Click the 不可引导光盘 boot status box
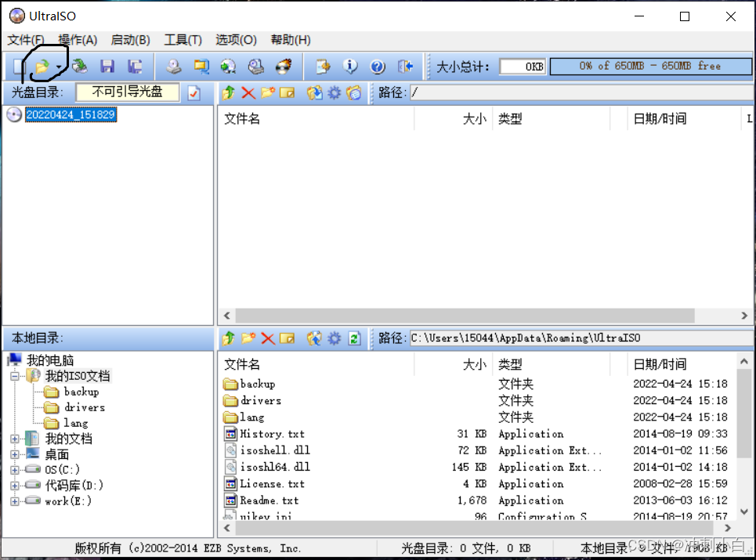756x560 pixels. (128, 92)
